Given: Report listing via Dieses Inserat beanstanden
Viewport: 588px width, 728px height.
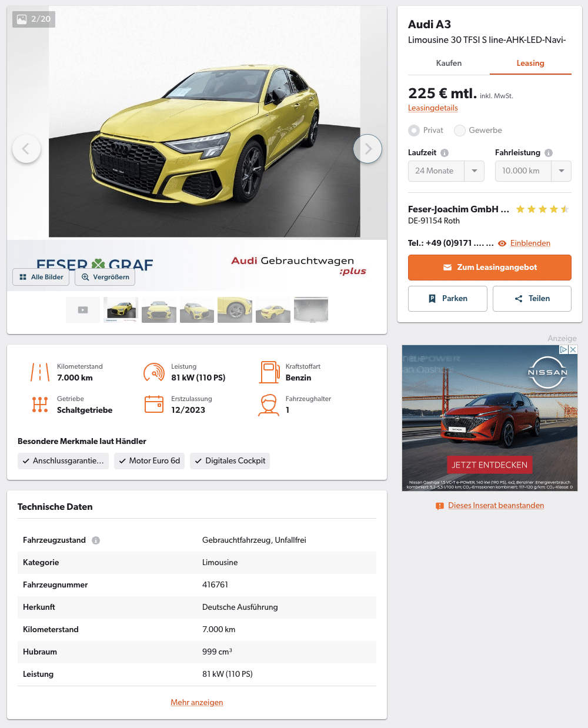Looking at the screenshot, I should pyautogui.click(x=496, y=506).
